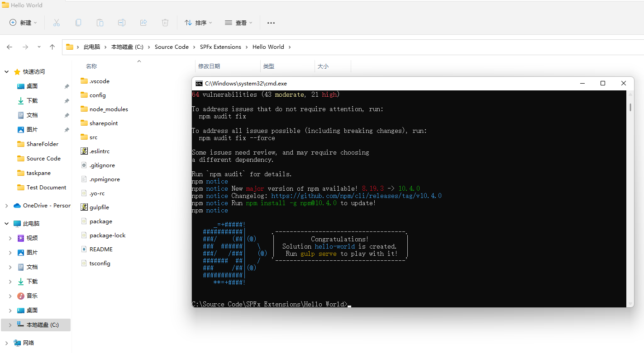Click the cmd.exe icon in the console title bar
This screenshot has width=644, height=353.
(198, 83)
